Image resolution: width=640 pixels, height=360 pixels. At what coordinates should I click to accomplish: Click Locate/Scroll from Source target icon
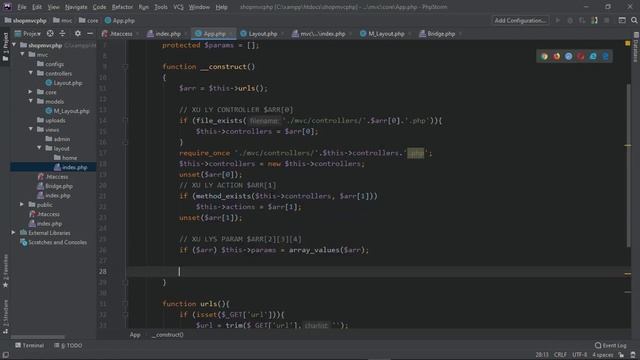click(50, 33)
